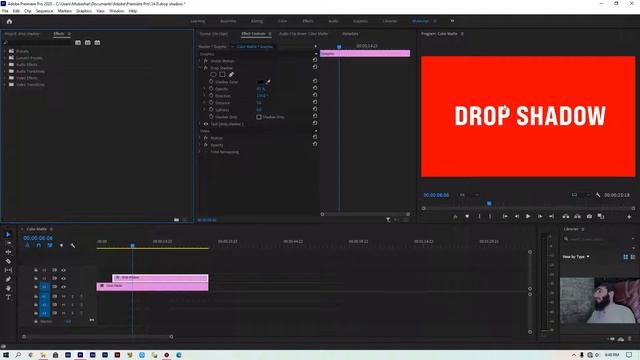This screenshot has height=360, width=640.
Task: Open the File menu
Action: coord(5,11)
